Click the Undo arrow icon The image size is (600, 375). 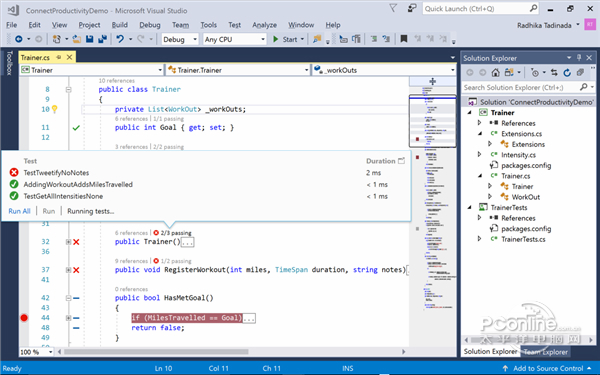pyautogui.click(x=120, y=39)
